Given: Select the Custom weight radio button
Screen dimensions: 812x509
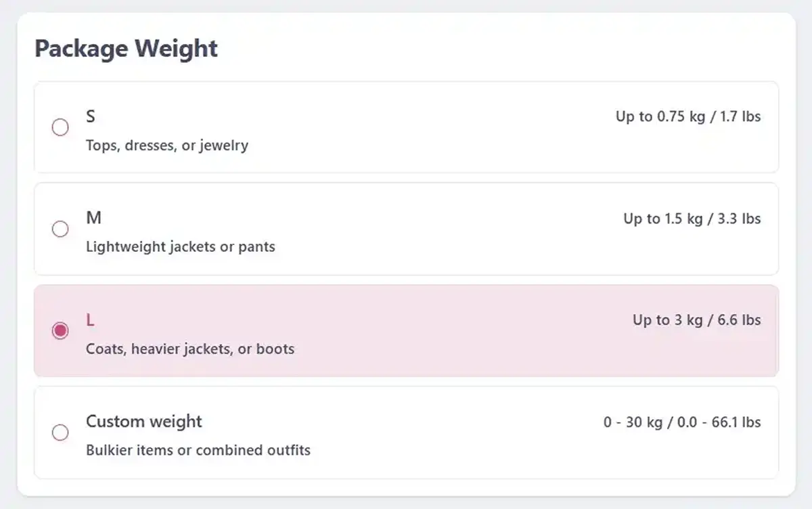Looking at the screenshot, I should point(61,433).
